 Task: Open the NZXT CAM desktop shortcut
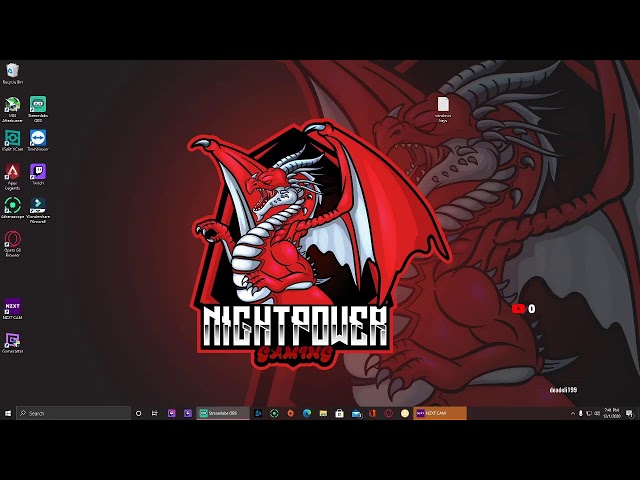13,309
